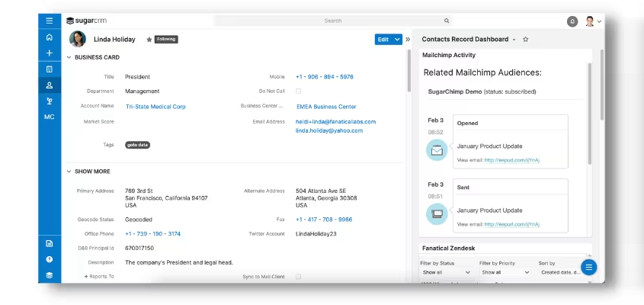Click the record view vertical scrollbar
Screen dimensions: 644x305
pyautogui.click(x=409, y=71)
